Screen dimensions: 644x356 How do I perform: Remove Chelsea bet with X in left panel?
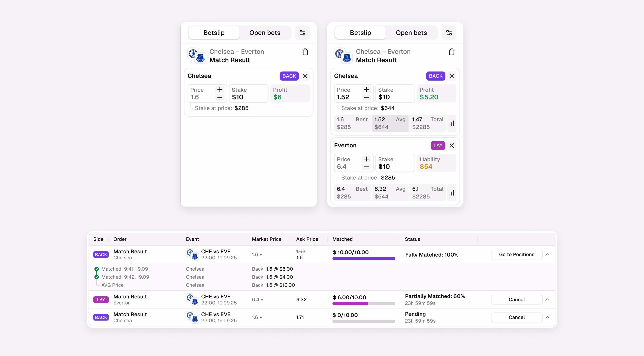[305, 76]
